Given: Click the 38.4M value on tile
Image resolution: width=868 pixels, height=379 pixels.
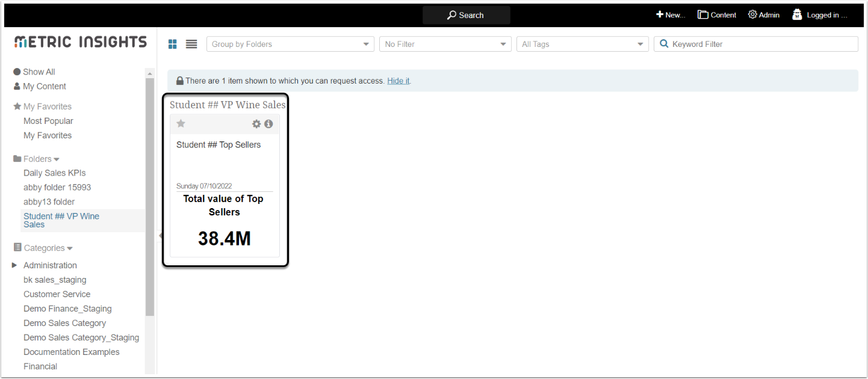Looking at the screenshot, I should click(225, 239).
